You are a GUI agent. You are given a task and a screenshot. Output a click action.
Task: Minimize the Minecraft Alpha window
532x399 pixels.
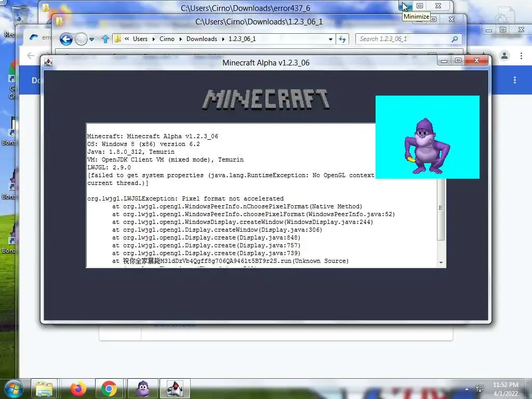444,61
